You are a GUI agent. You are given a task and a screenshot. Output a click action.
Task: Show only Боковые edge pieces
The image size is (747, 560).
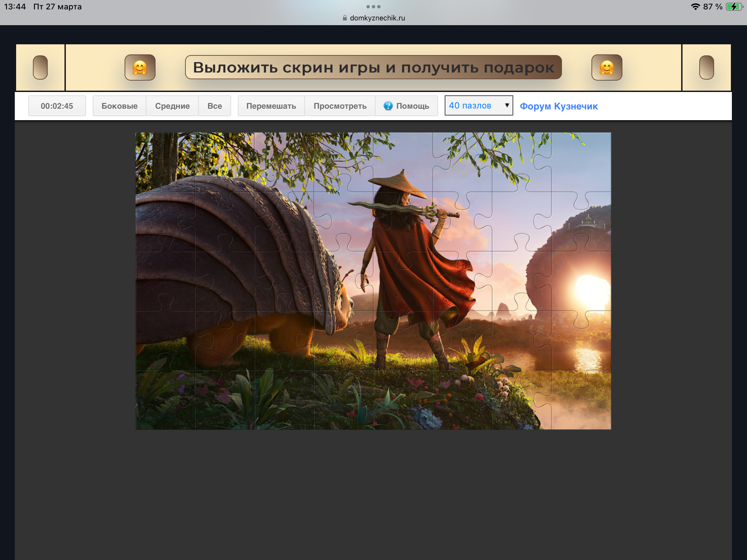point(119,106)
